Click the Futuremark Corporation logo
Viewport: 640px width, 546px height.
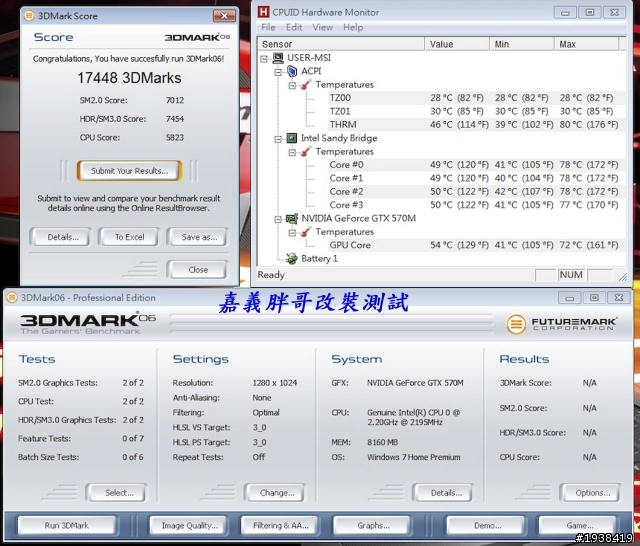click(561, 324)
